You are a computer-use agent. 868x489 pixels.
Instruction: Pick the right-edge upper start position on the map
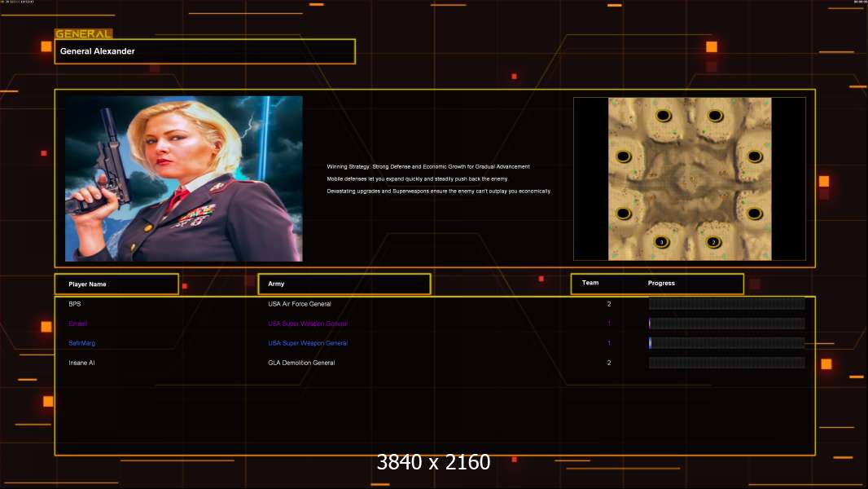755,156
